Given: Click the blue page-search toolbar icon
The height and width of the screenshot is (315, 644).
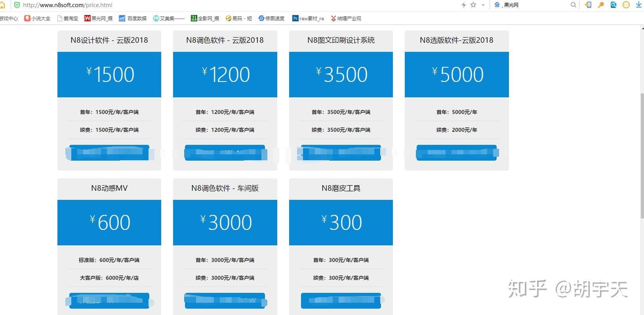Looking at the screenshot, I should pyautogui.click(x=614, y=5).
